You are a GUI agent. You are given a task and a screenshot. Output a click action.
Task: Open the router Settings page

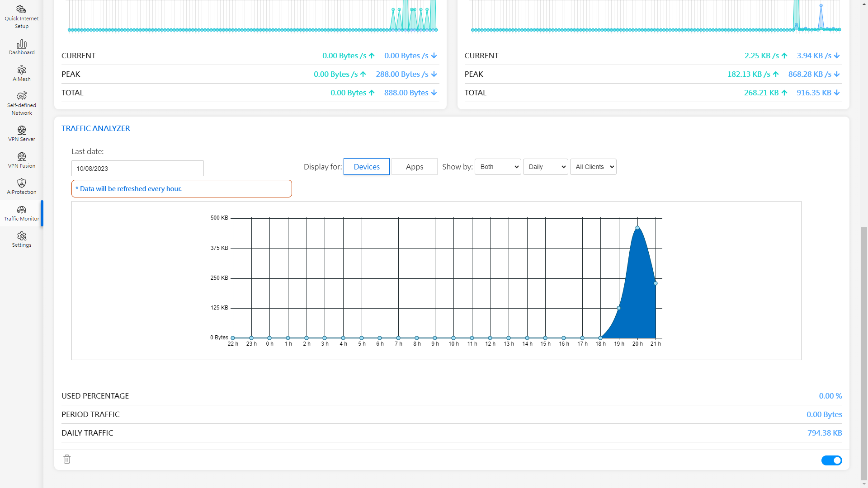coord(22,239)
